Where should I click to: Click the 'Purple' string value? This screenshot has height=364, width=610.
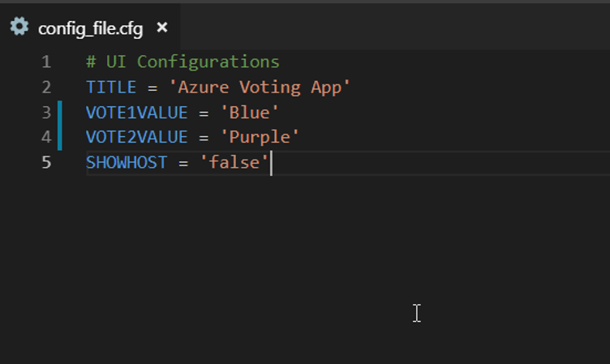point(260,137)
